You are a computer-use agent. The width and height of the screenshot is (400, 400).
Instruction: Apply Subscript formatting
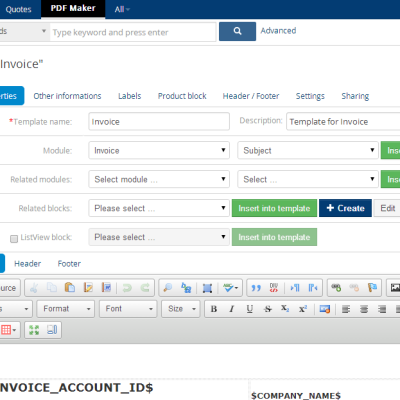point(285,309)
